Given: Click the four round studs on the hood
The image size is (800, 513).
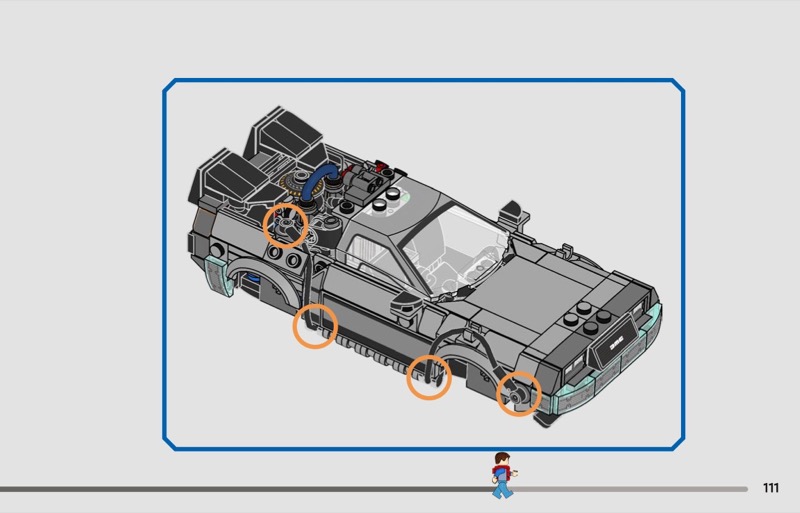Looking at the screenshot, I should 584,322.
